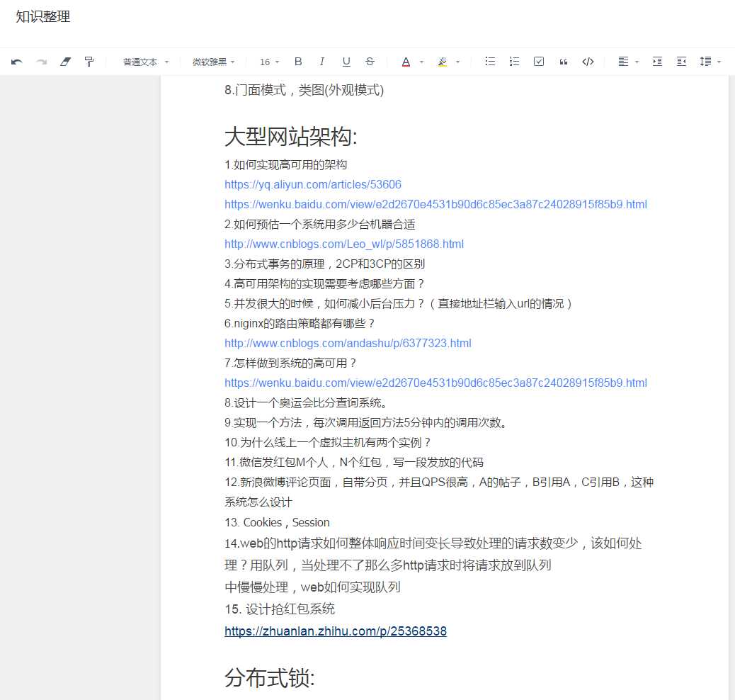Click the heading 大型网站架构:
This screenshot has height=700, width=735.
click(x=290, y=137)
